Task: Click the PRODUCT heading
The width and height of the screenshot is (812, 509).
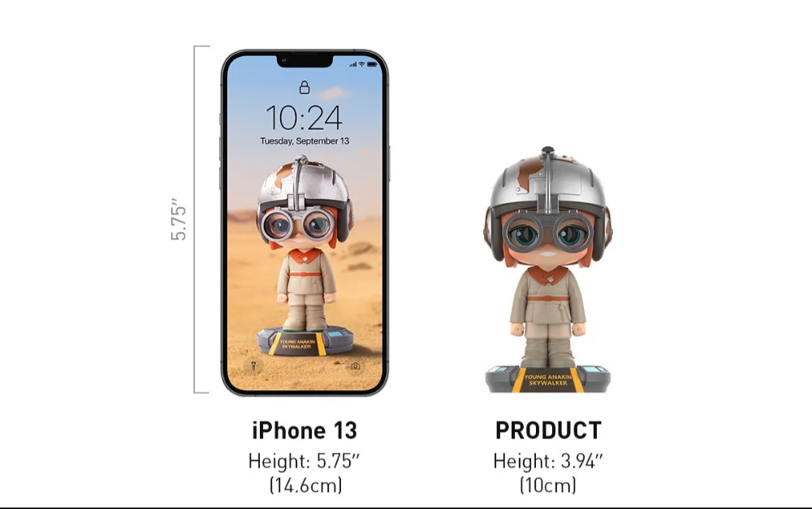Action: 548,430
